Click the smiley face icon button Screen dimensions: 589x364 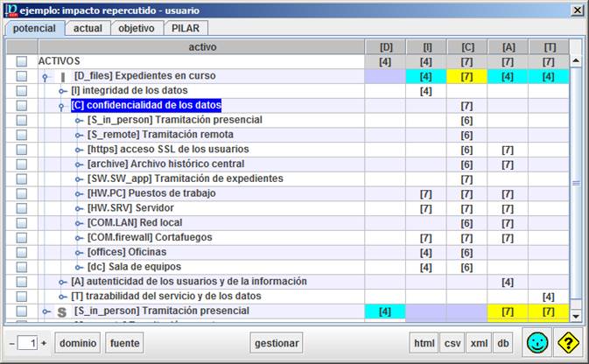(x=537, y=343)
